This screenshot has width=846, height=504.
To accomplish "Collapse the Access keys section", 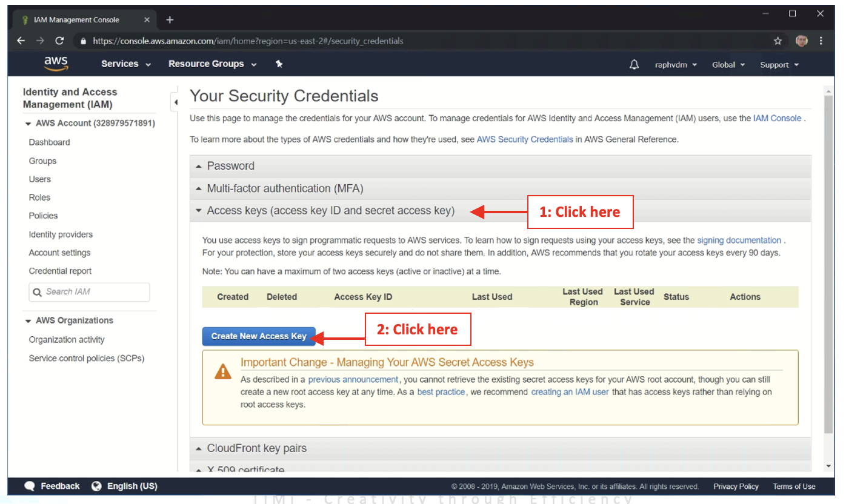I will 330,211.
